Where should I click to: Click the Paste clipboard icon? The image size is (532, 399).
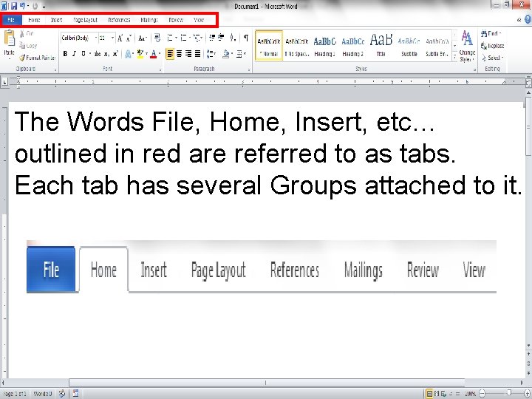pyautogui.click(x=9, y=38)
